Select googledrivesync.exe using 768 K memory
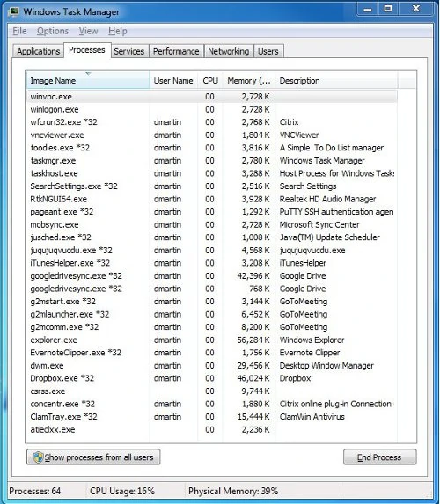 (x=211, y=289)
